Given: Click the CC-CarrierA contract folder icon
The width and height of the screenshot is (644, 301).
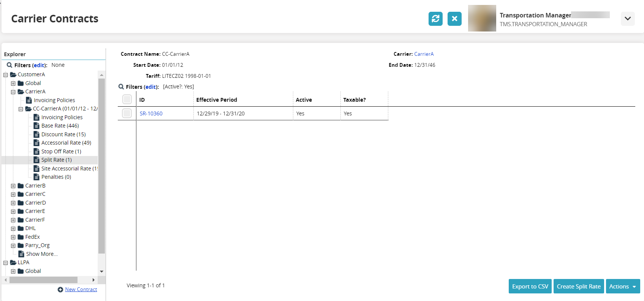Looking at the screenshot, I should coord(28,109).
